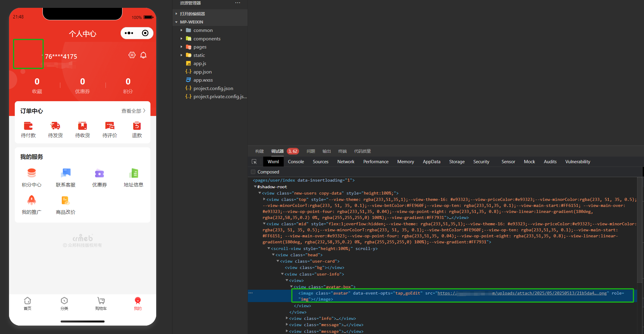Expand the common folder
The image size is (644, 334).
(182, 30)
